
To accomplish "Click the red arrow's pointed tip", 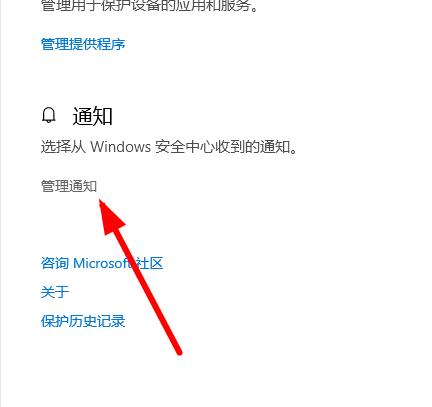I will (x=100, y=201).
